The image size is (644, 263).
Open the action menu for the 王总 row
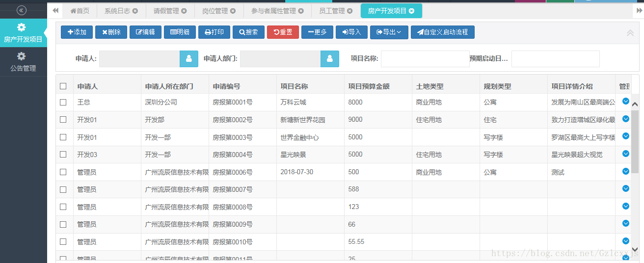pos(626,102)
